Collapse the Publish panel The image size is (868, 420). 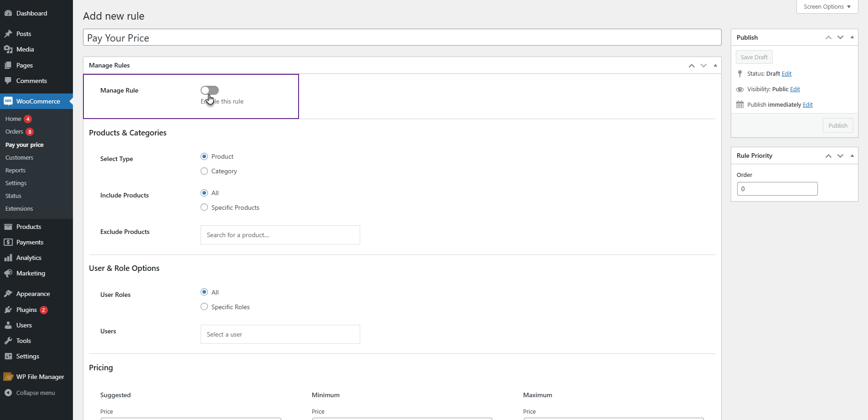[x=852, y=37]
